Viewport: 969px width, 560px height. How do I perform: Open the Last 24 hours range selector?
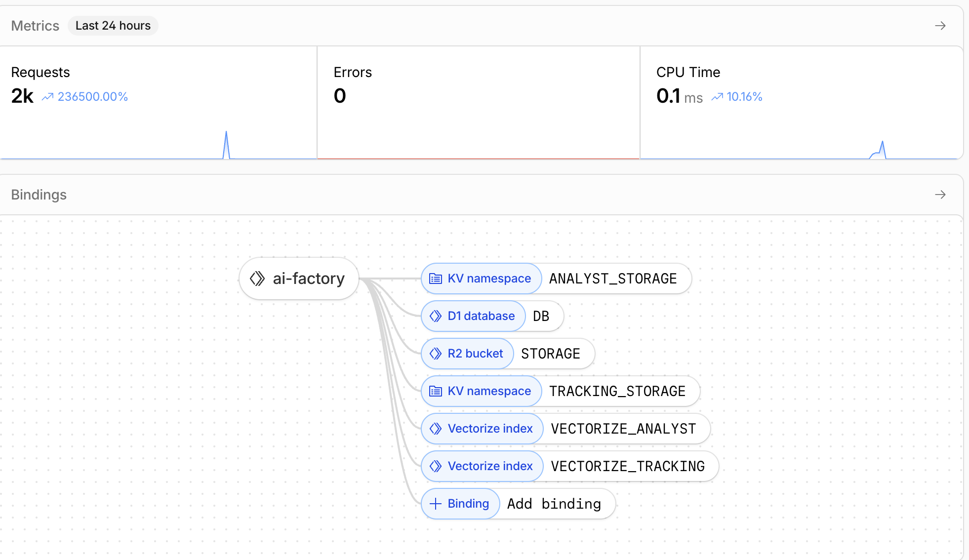[x=113, y=26]
